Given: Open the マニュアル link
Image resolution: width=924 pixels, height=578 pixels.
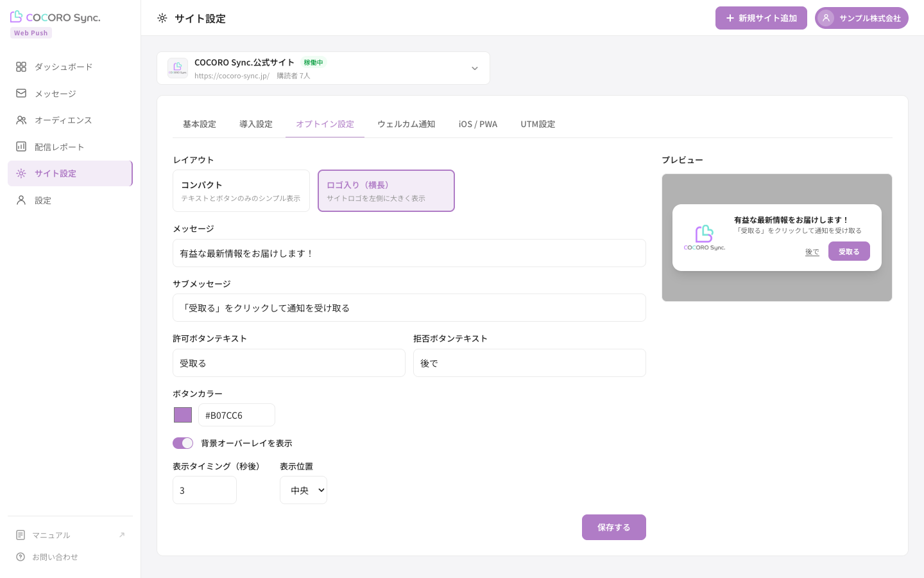Looking at the screenshot, I should tap(70, 535).
